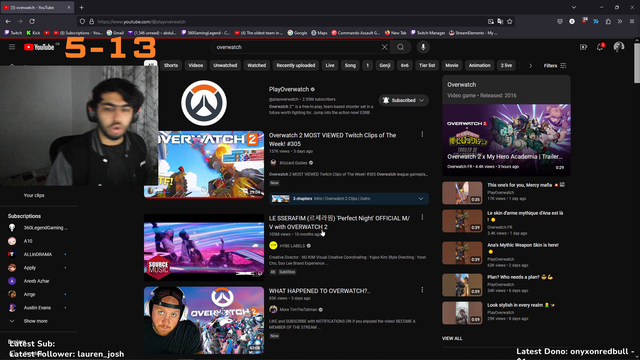Open More TimTheTatman channel link
640x360 pixels.
298,309
